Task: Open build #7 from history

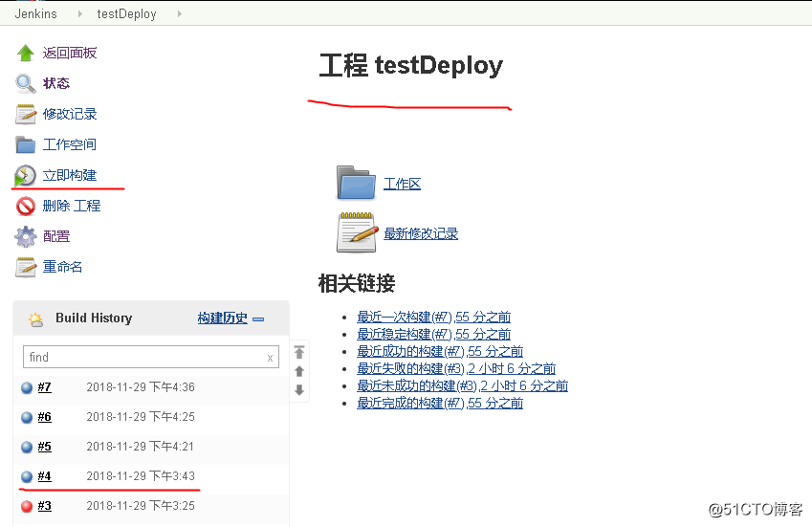Action: pos(45,387)
